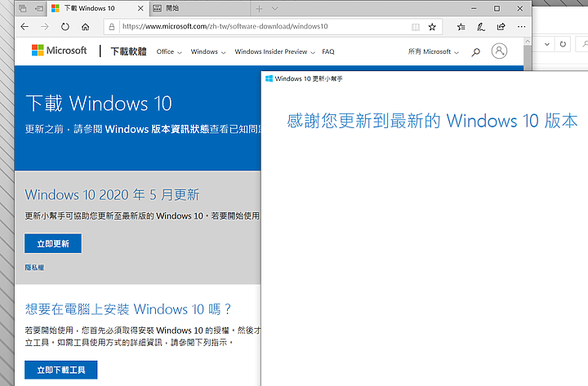The image size is (588, 386).
Task: Click the 下載 Windows 10 banner heading
Action: (x=99, y=104)
